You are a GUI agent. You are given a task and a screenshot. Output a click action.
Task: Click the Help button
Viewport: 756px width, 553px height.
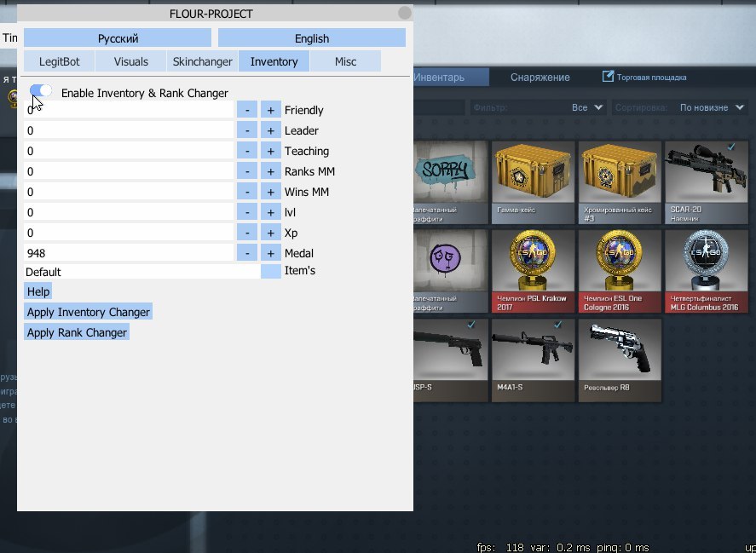tap(38, 291)
